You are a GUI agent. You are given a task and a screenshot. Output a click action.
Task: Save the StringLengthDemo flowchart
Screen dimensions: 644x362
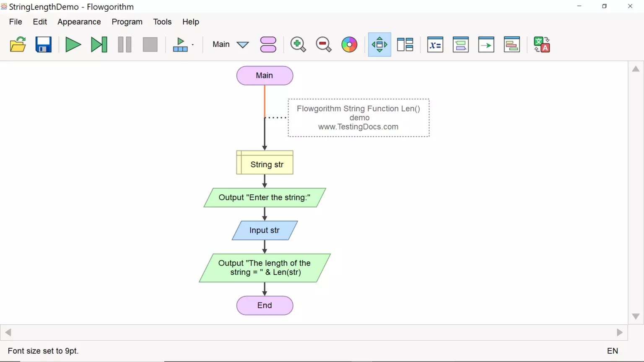point(43,44)
